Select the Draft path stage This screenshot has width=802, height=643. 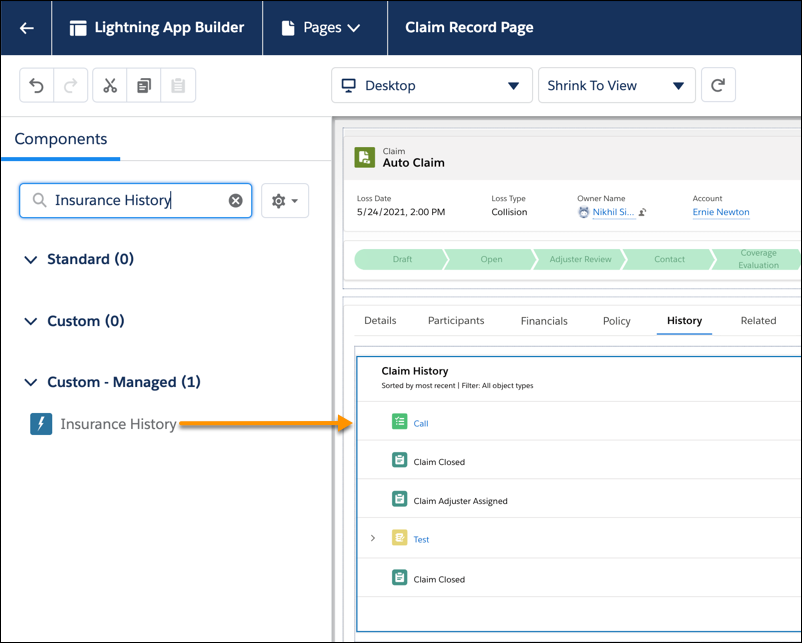[x=402, y=259]
